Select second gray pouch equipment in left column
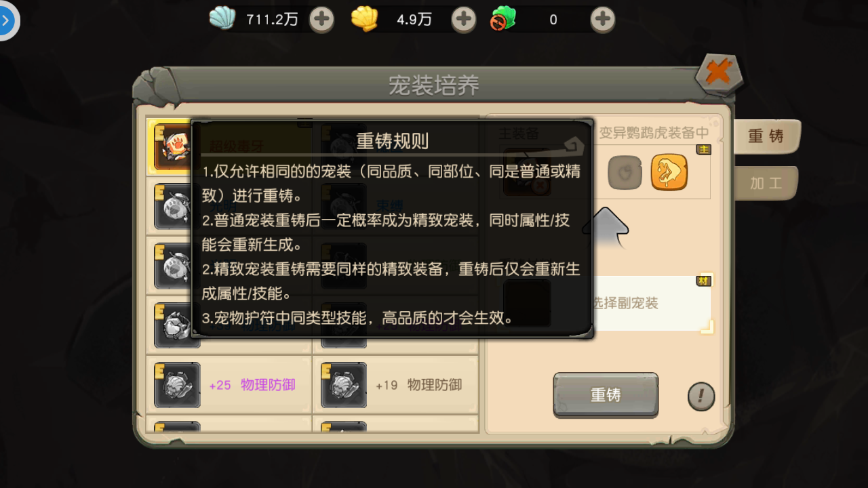 (x=177, y=206)
